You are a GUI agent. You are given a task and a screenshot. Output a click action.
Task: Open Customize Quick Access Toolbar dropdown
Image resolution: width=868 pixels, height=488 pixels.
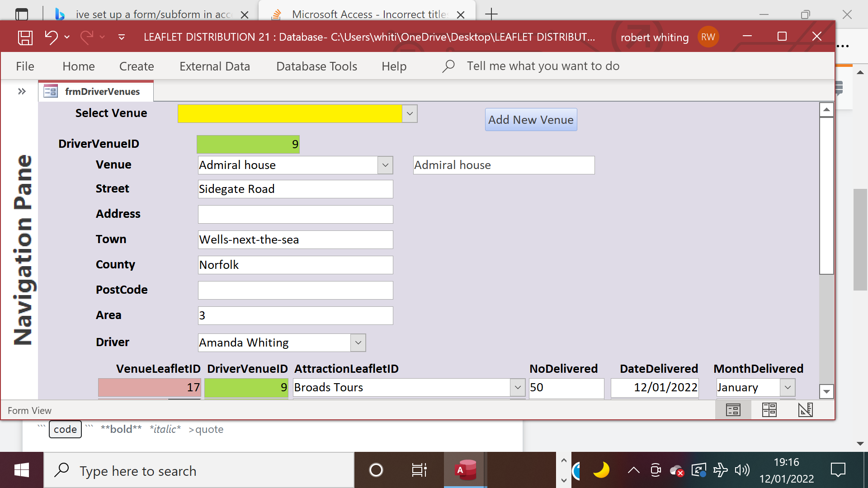tap(121, 37)
